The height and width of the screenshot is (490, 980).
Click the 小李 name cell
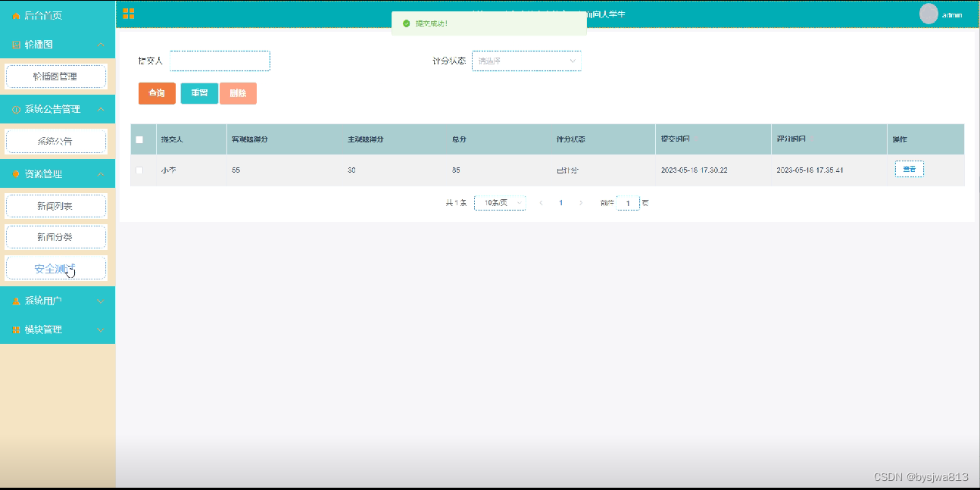(168, 170)
